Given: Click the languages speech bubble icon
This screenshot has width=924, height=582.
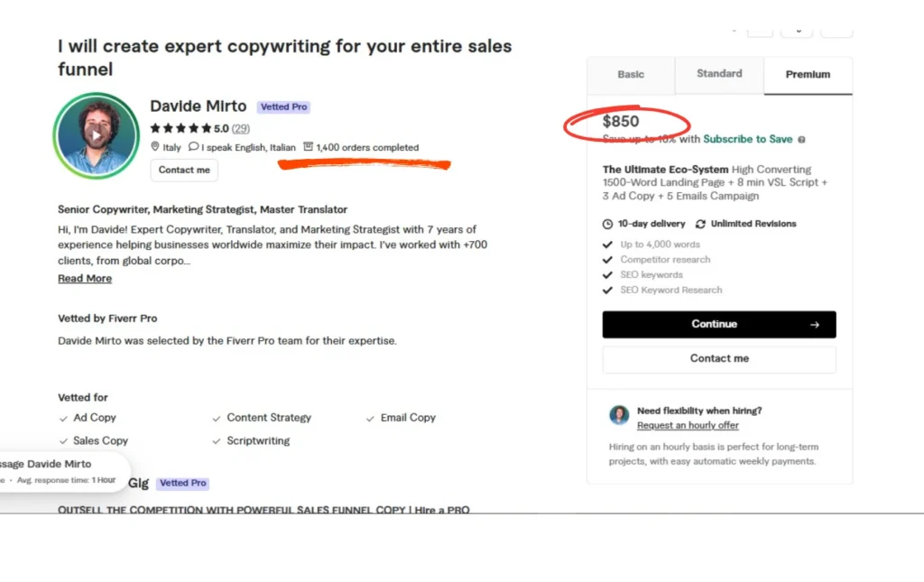Looking at the screenshot, I should coord(193,147).
